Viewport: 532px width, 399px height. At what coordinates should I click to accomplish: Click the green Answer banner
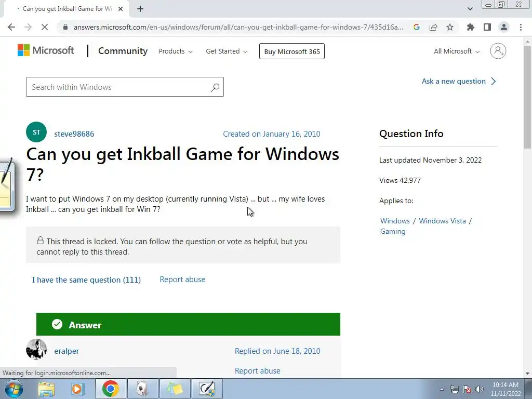coord(188,324)
